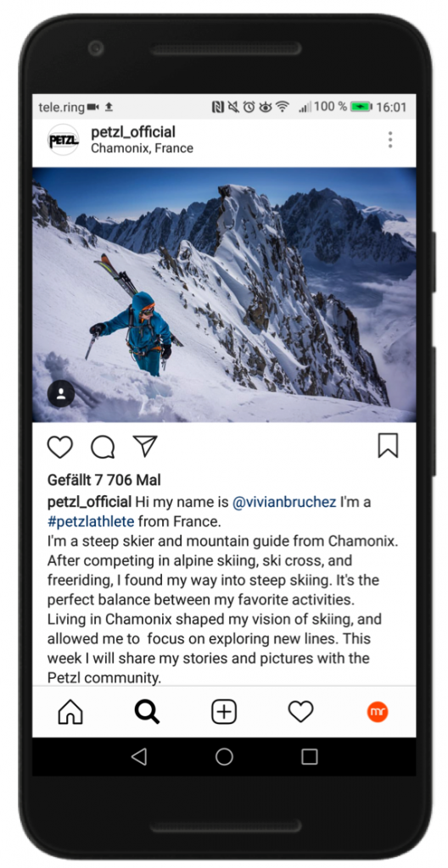Open your profile via orange avatar
The width and height of the screenshot is (448, 868).
378,712
